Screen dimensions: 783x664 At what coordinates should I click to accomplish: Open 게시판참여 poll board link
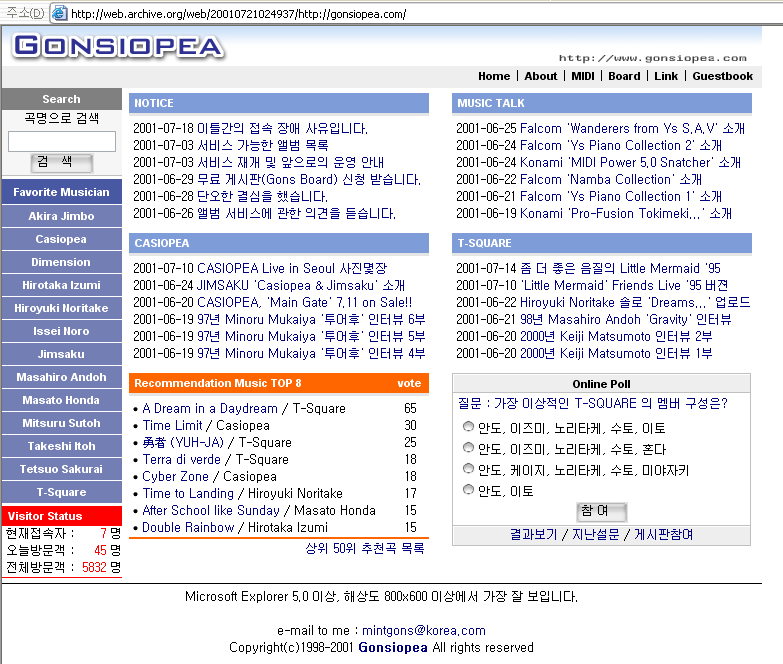(x=663, y=535)
